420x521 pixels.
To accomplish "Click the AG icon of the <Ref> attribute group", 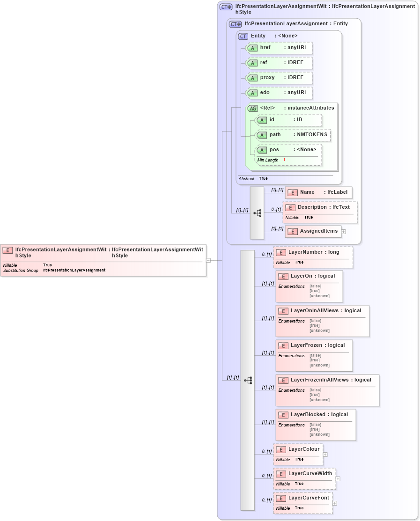I will 252,108.
